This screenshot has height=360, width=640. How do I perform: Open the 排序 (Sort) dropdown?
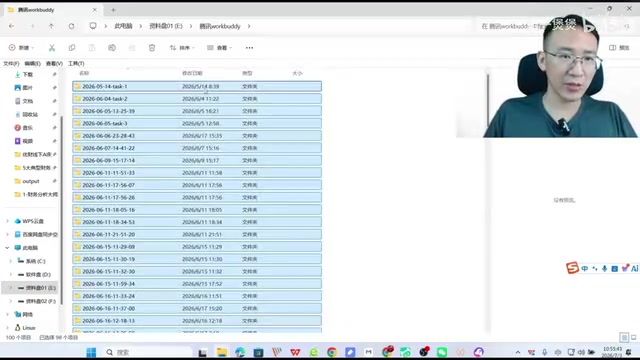pyautogui.click(x=182, y=48)
